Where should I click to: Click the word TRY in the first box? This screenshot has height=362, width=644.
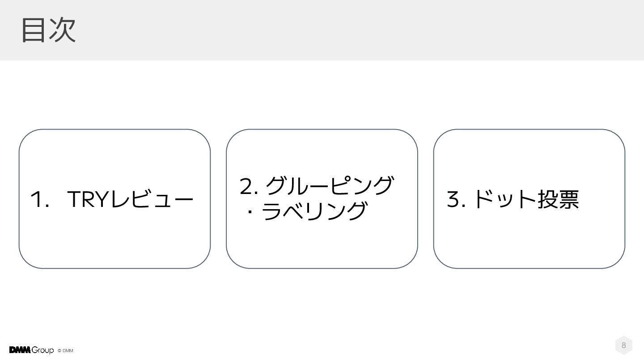tap(88, 199)
